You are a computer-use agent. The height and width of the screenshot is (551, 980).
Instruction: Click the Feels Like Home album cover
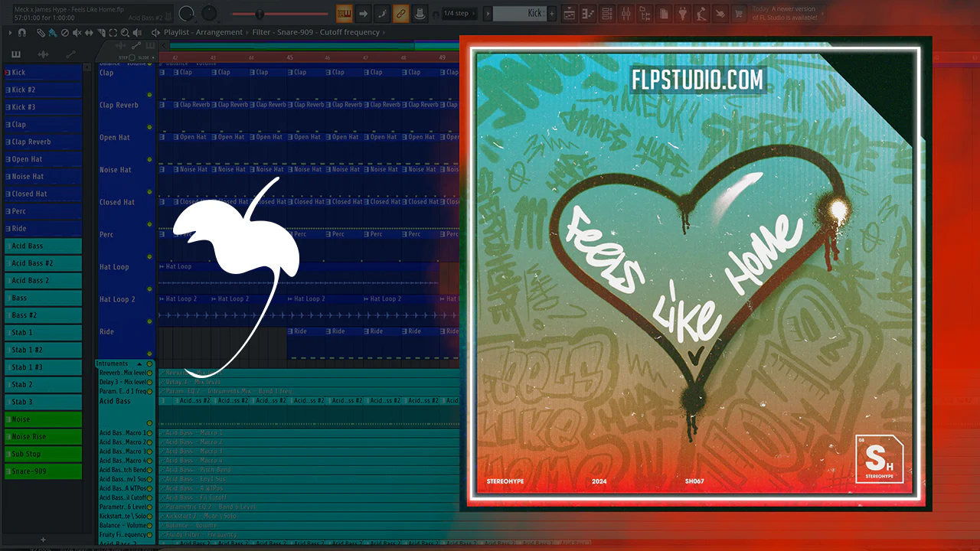pyautogui.click(x=695, y=274)
